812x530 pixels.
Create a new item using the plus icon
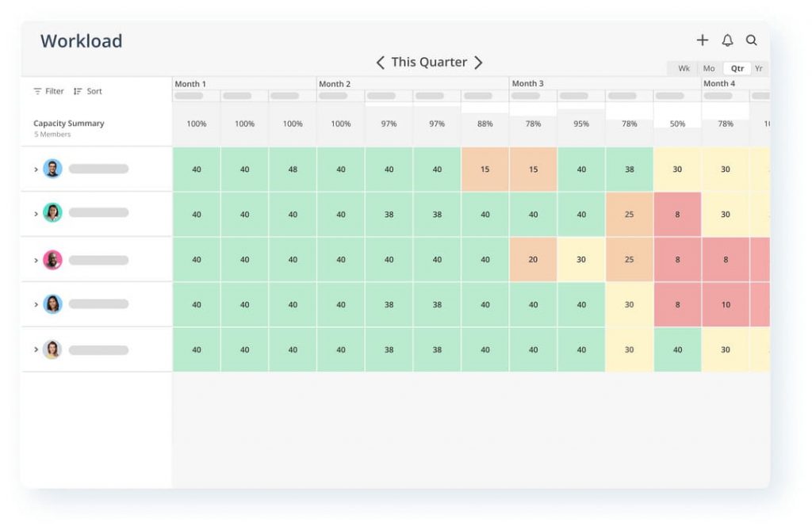point(703,40)
